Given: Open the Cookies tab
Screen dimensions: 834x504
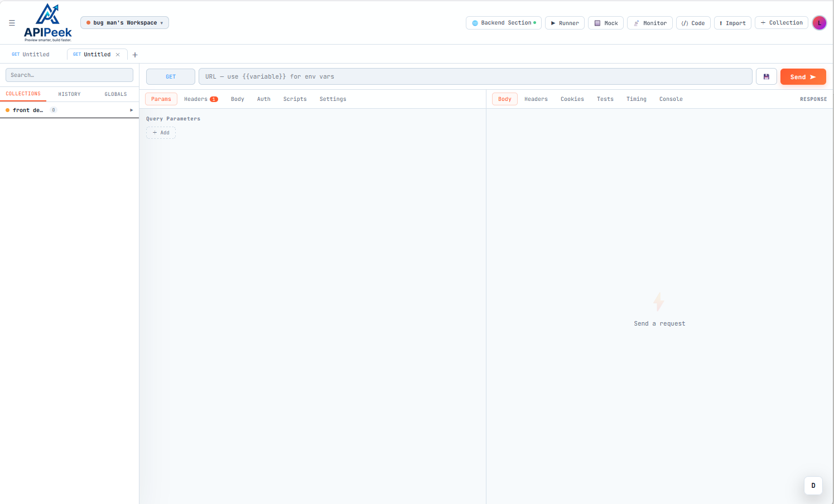Looking at the screenshot, I should click(x=572, y=99).
